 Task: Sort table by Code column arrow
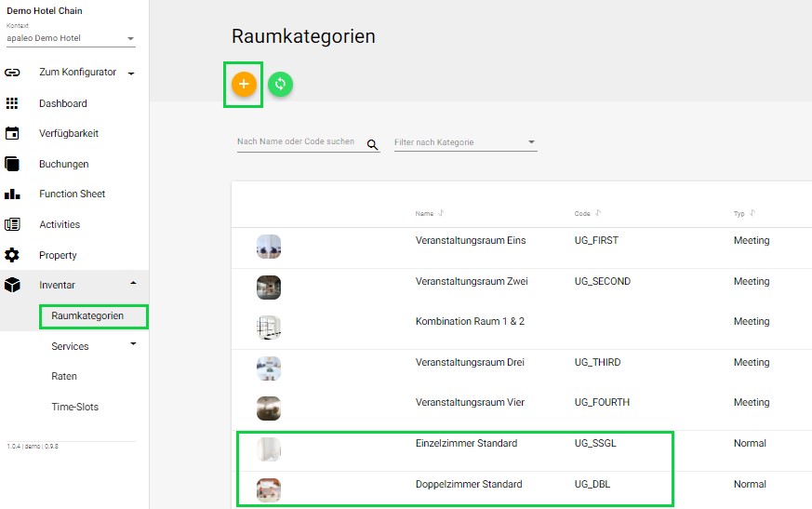click(598, 213)
